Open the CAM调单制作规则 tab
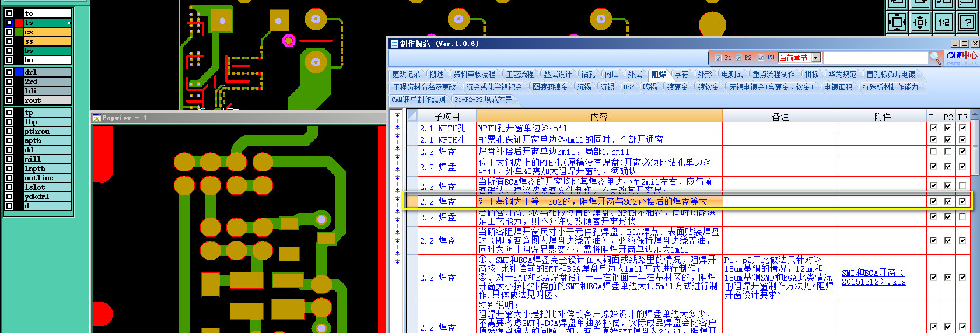The image size is (980, 333). (x=418, y=100)
